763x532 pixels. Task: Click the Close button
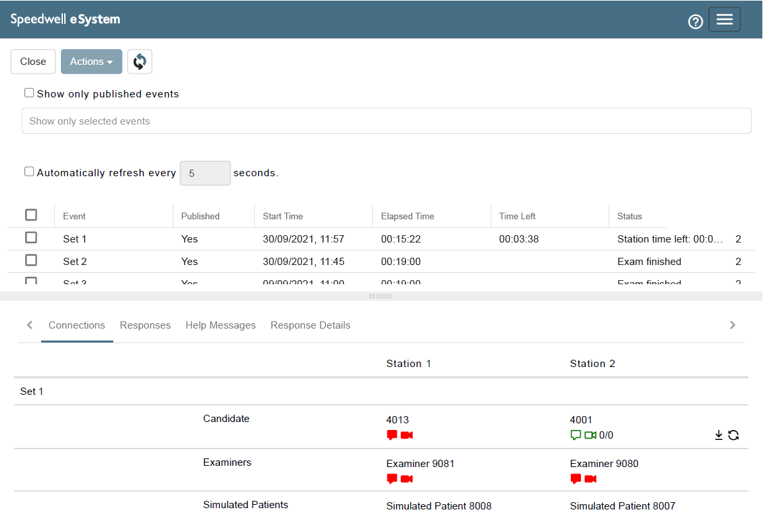(33, 62)
